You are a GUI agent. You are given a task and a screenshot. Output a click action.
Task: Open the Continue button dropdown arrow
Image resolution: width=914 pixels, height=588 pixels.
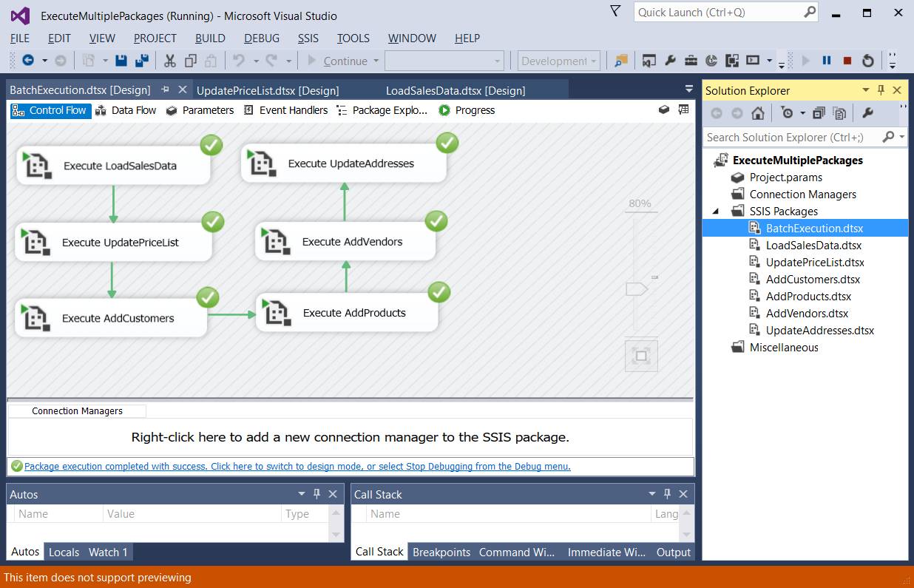coord(376,61)
